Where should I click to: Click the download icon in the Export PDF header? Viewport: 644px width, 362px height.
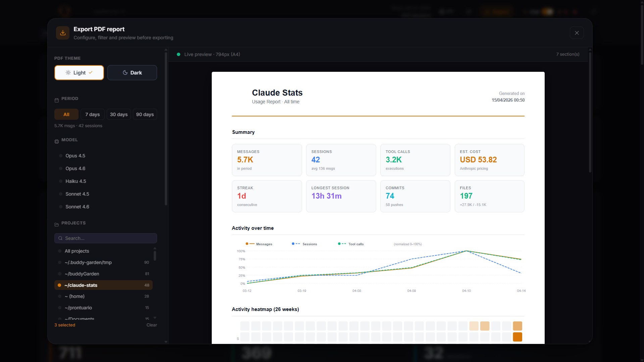(63, 33)
